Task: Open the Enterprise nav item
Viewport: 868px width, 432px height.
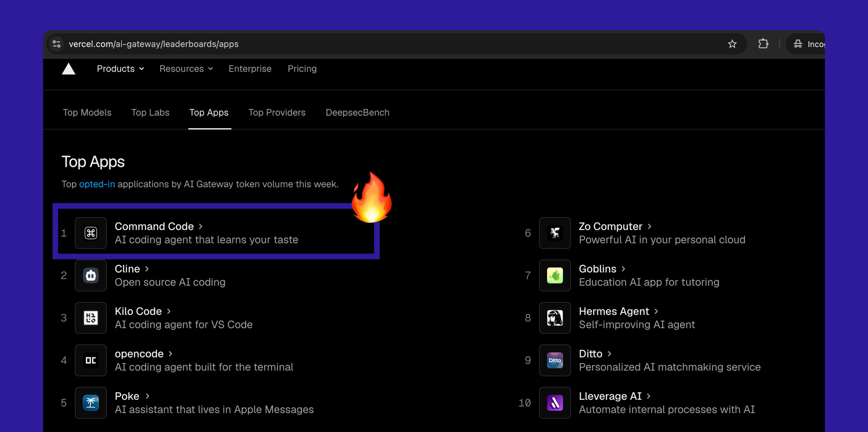Action: coord(250,69)
